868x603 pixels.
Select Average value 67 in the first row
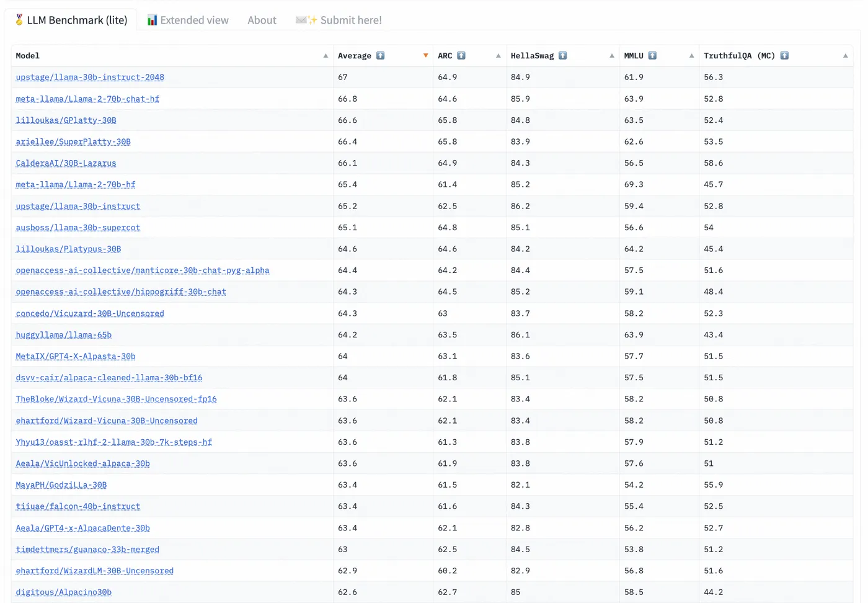pos(343,78)
